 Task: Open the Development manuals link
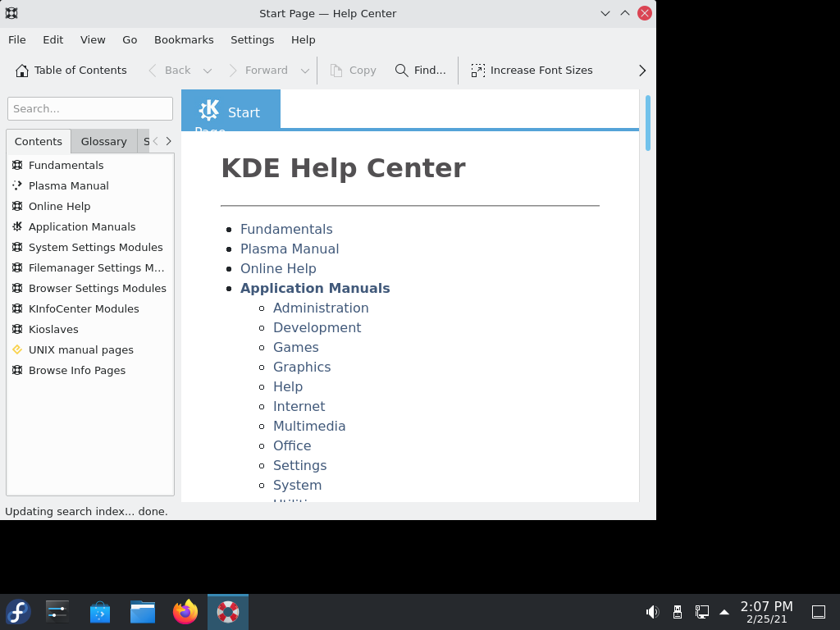pos(317,328)
